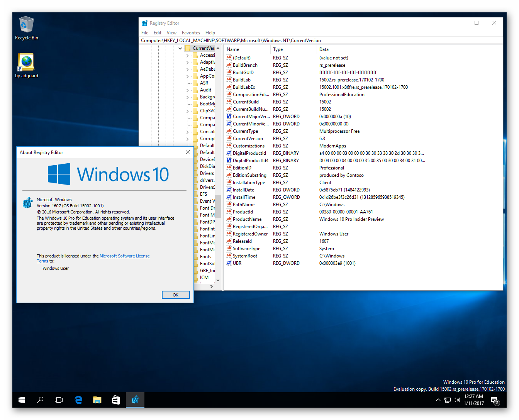Launch Microsoft Edge from the taskbar

point(78,400)
